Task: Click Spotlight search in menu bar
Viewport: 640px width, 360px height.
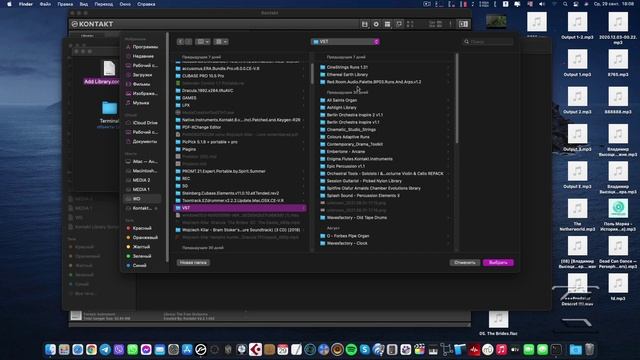Action: pos(565,4)
